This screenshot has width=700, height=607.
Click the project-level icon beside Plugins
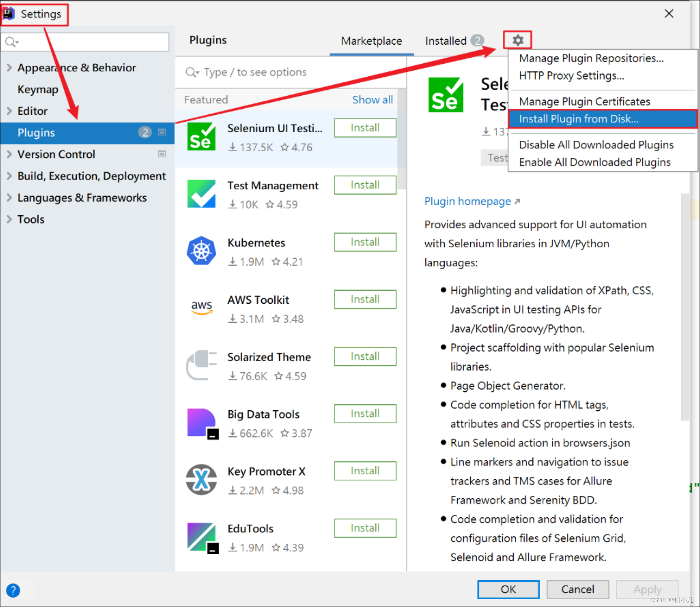162,132
